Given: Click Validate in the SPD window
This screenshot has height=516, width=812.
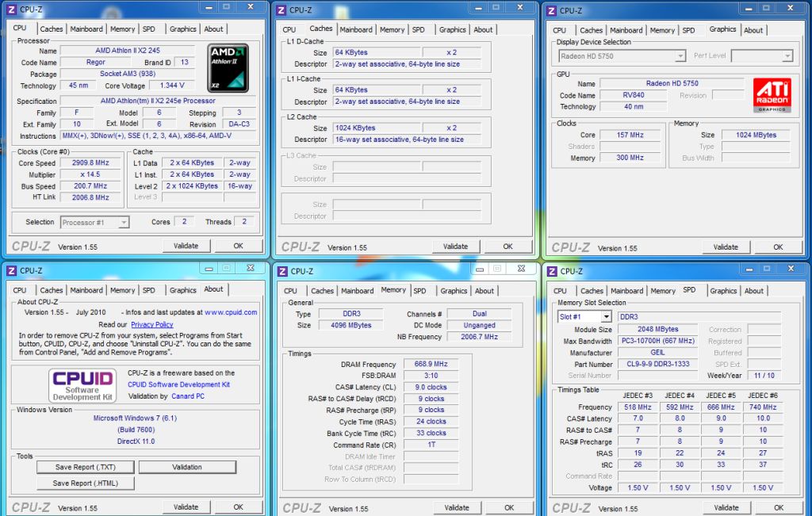Looking at the screenshot, I should click(x=726, y=508).
